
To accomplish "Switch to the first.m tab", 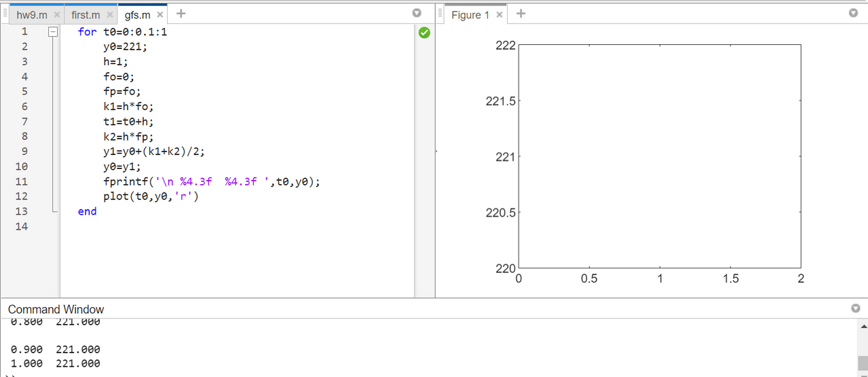I will [85, 15].
